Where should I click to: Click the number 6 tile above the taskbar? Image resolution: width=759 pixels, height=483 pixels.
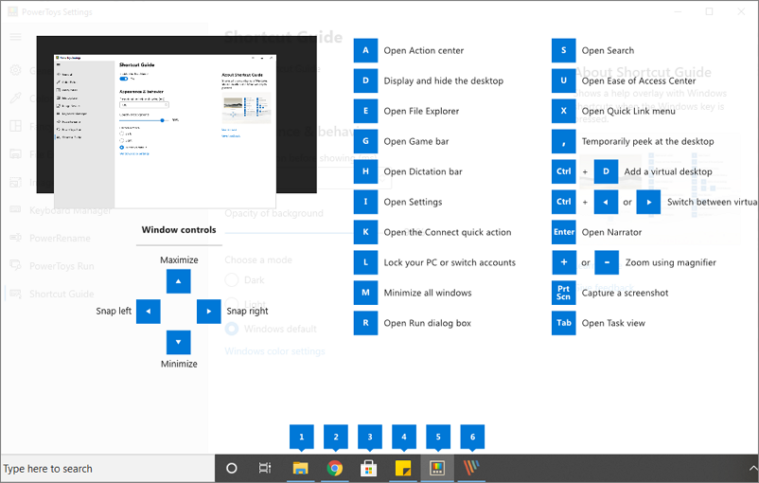472,437
